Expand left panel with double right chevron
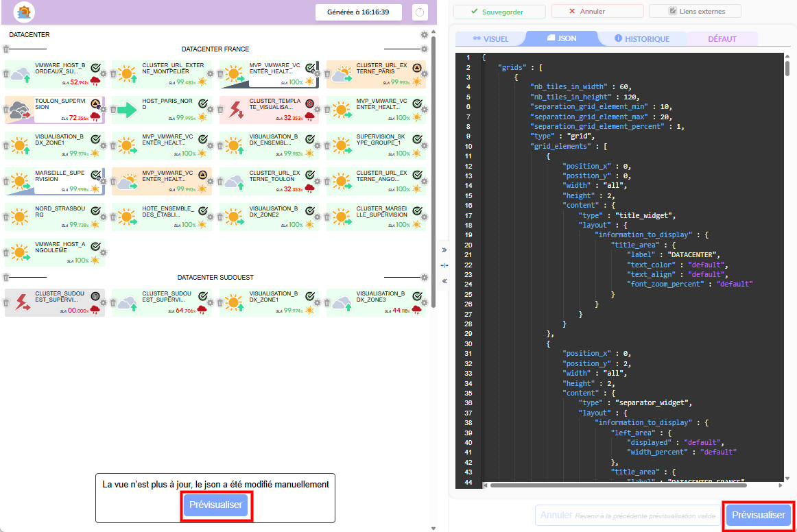 pyautogui.click(x=444, y=250)
